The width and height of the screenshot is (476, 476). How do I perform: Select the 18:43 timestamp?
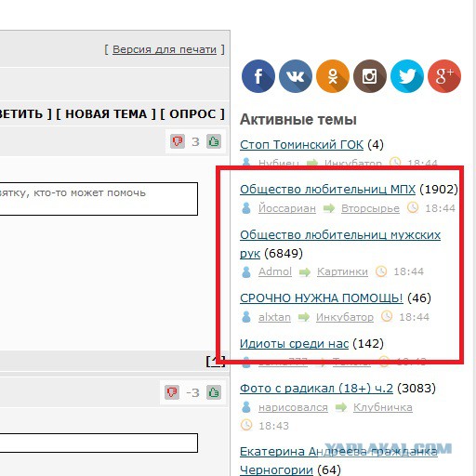point(273,426)
